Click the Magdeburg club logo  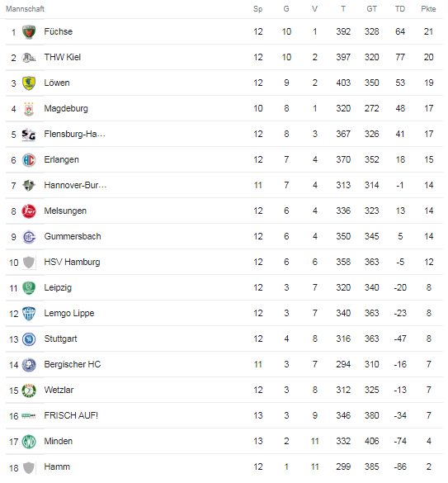[x=29, y=109]
